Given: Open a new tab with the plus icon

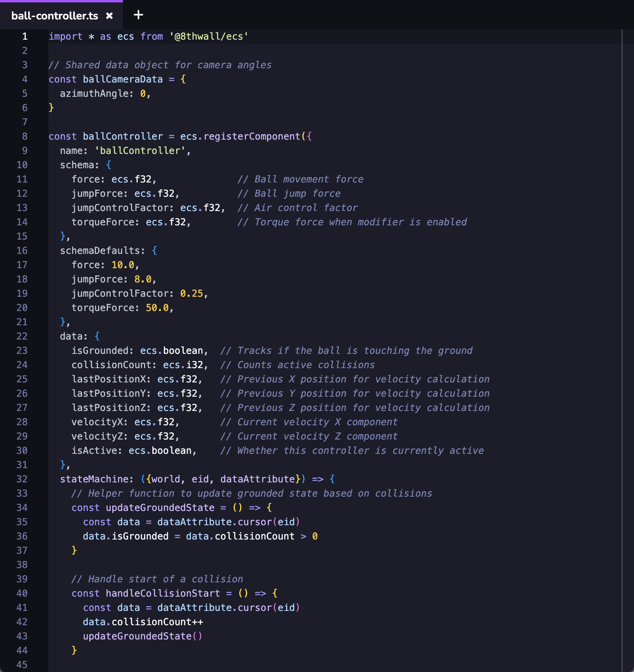Looking at the screenshot, I should click(138, 15).
